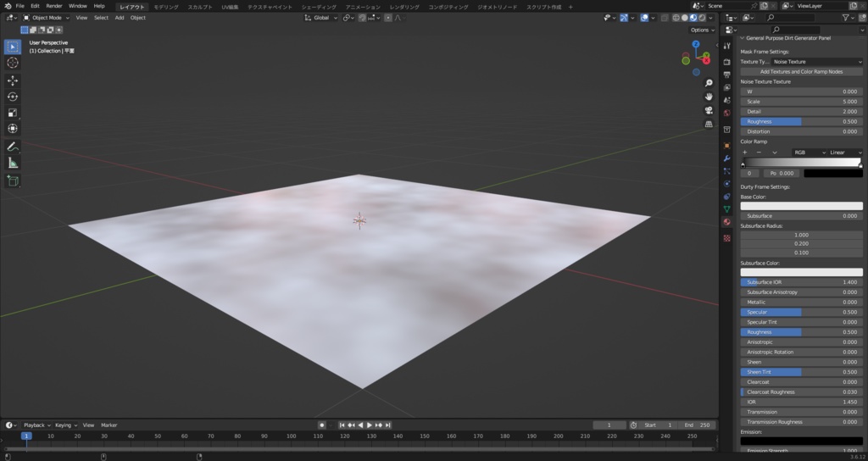This screenshot has height=461, width=868.
Task: Switch to solid viewport shading
Action: pyautogui.click(x=685, y=18)
